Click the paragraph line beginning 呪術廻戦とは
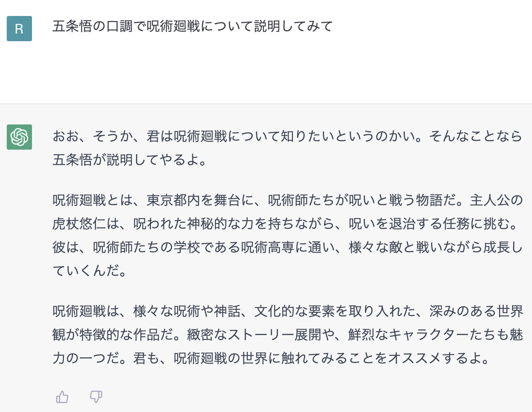532x412 pixels. [287, 200]
